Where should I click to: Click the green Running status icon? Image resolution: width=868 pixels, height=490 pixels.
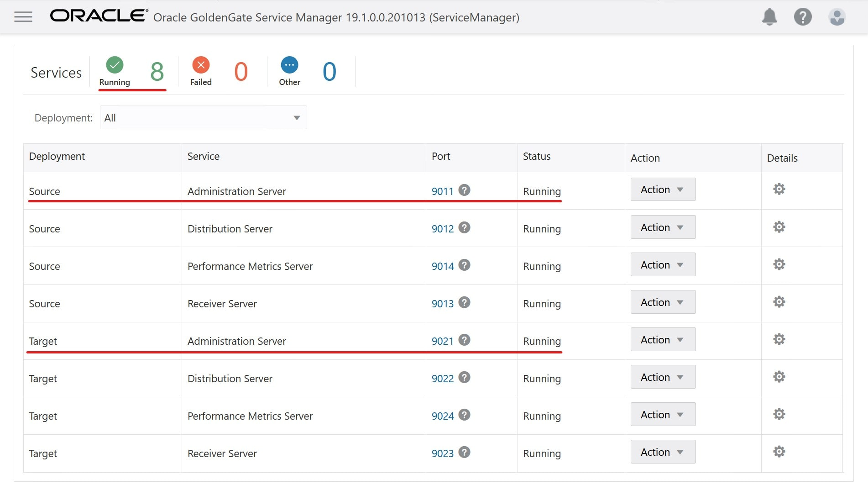point(115,65)
